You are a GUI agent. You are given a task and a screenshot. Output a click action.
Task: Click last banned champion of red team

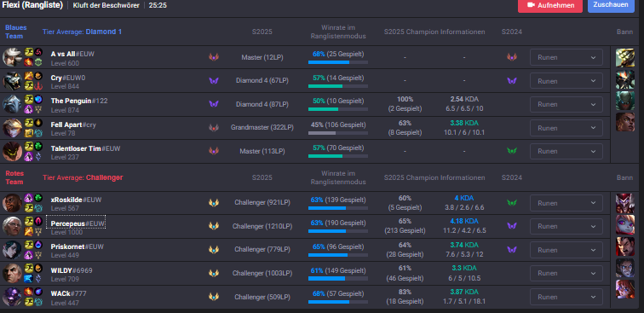(x=625, y=289)
